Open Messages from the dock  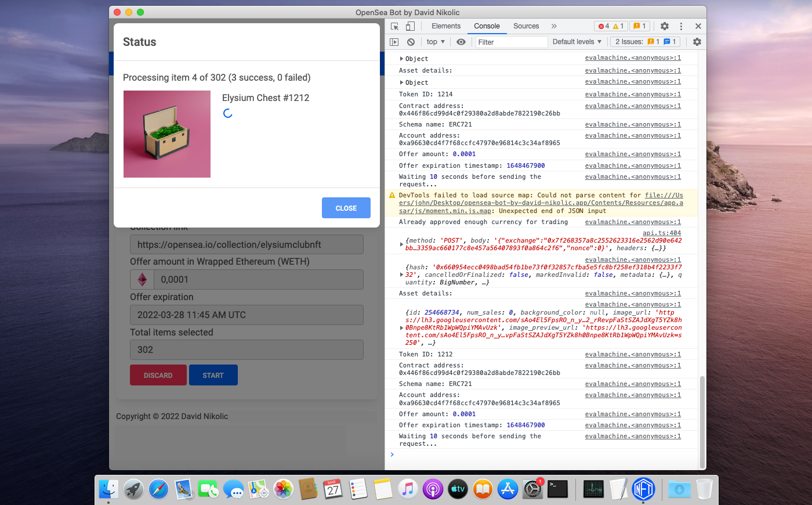[234, 489]
